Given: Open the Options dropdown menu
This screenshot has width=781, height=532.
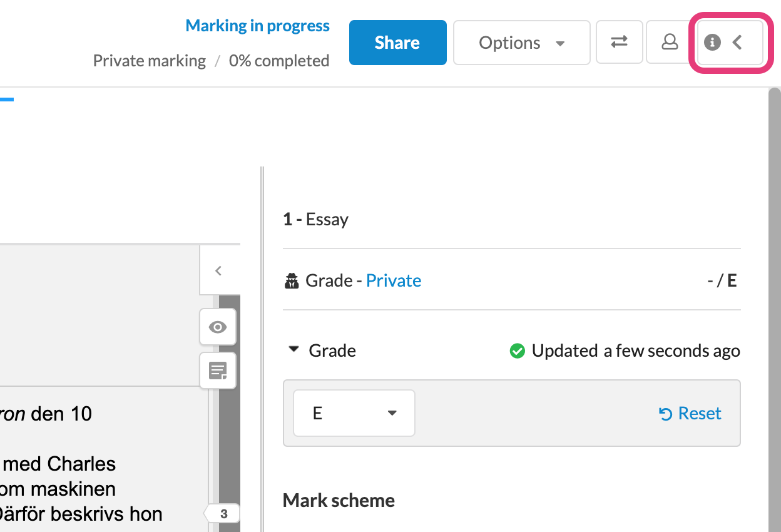Looking at the screenshot, I should coord(522,43).
